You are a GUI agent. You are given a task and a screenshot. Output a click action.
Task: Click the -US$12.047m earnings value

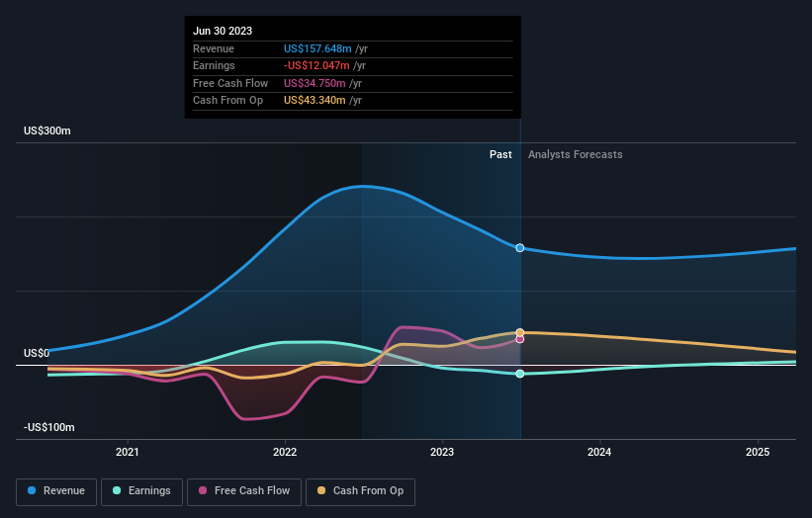coord(316,65)
